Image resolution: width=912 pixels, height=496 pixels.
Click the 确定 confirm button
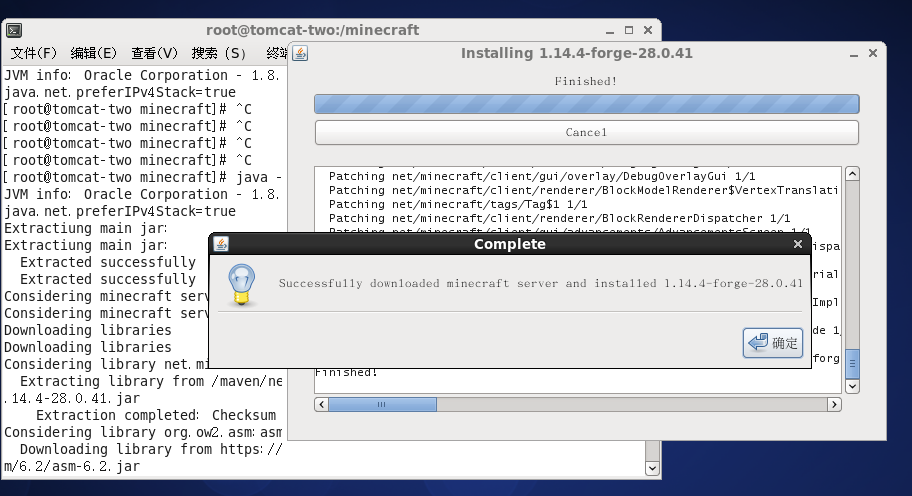pos(772,342)
